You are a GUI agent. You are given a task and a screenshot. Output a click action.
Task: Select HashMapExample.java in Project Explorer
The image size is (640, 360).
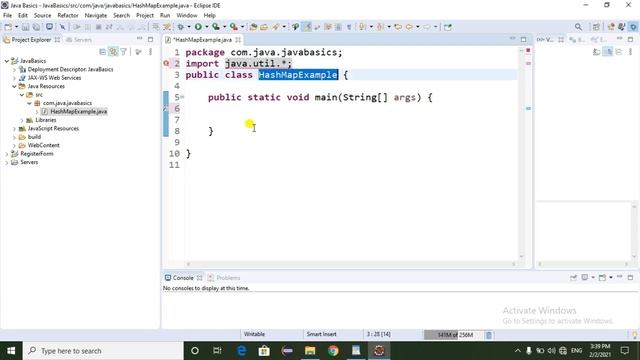(79, 111)
